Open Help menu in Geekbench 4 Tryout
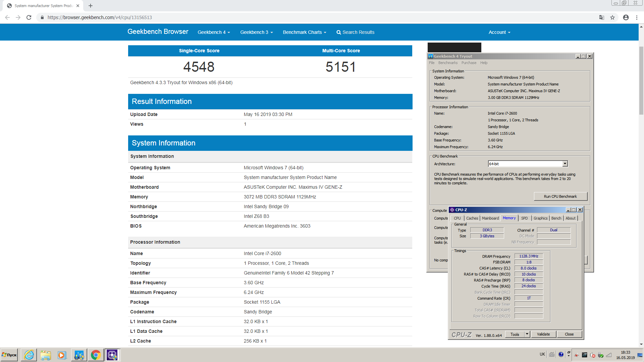Viewport: 644px width, 362px height. 484,63
